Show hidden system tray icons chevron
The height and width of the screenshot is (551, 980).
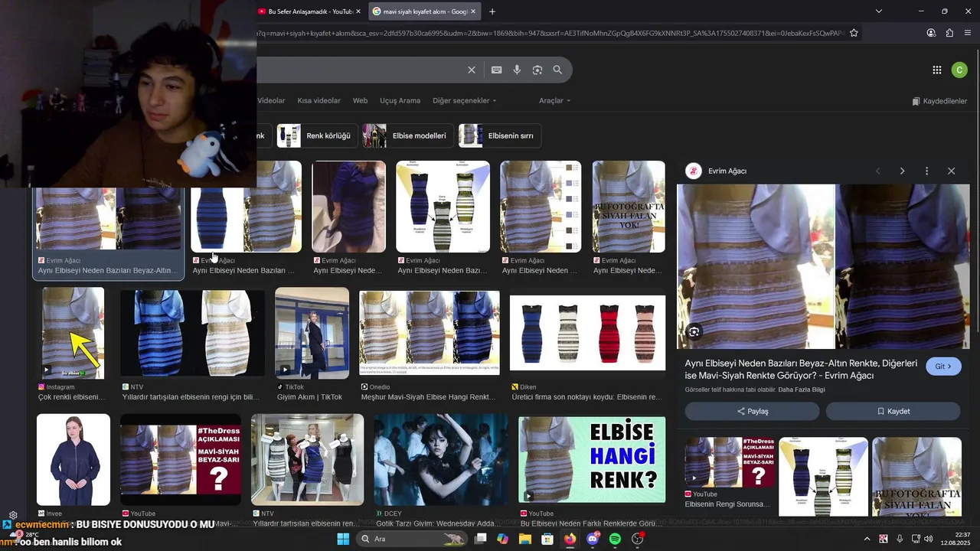pos(867,539)
